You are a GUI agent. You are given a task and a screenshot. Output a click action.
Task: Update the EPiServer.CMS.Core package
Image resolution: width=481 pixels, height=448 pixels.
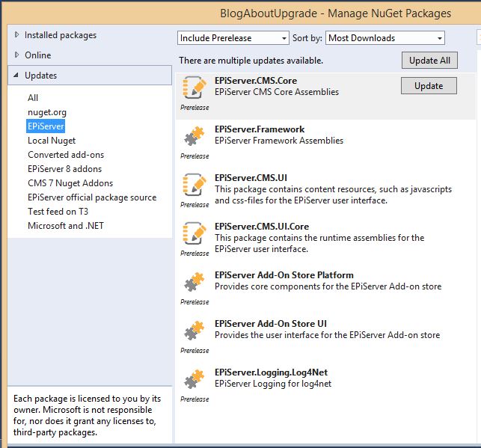coord(429,85)
